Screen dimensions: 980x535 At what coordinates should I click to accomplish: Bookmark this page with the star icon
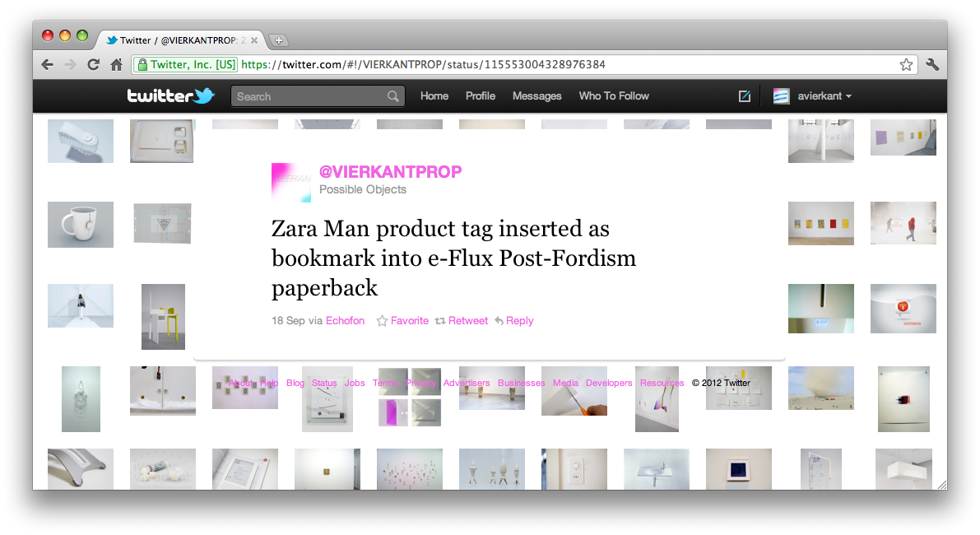click(x=906, y=64)
